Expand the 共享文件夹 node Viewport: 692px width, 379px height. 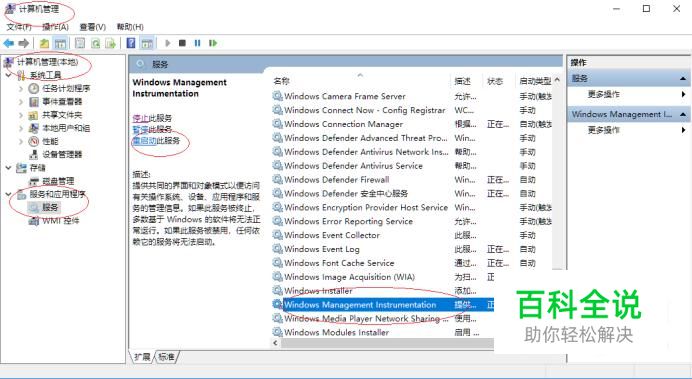21,115
